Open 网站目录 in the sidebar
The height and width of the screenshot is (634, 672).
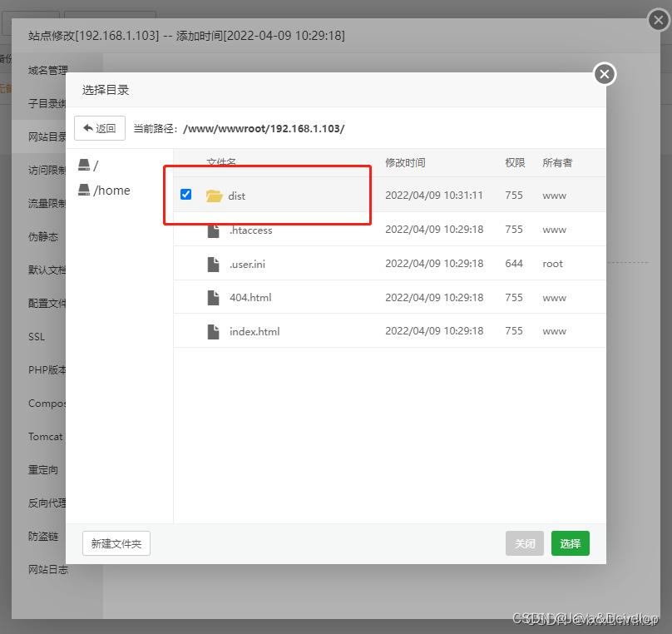pyautogui.click(x=47, y=136)
